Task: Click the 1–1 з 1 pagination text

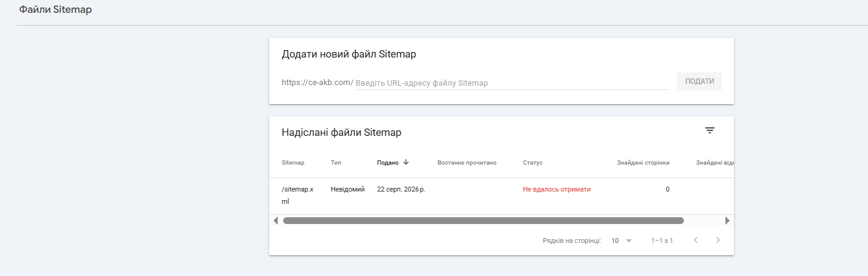Action: pyautogui.click(x=662, y=241)
